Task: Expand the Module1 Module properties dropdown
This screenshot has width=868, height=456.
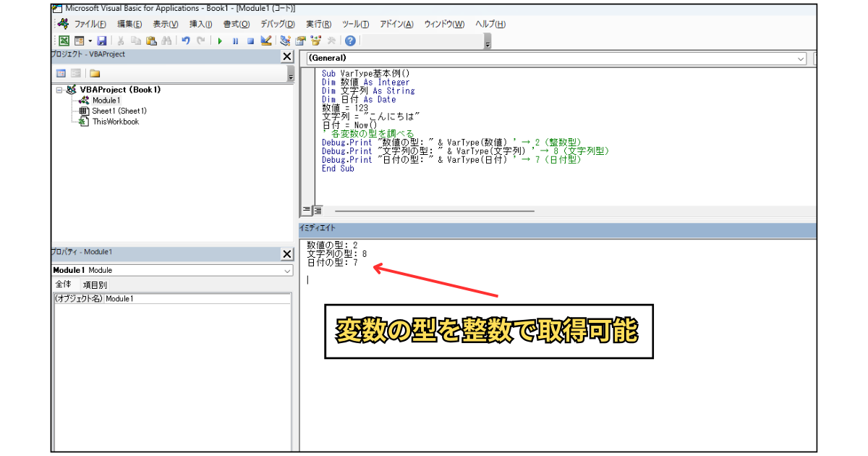Action: coord(173,270)
